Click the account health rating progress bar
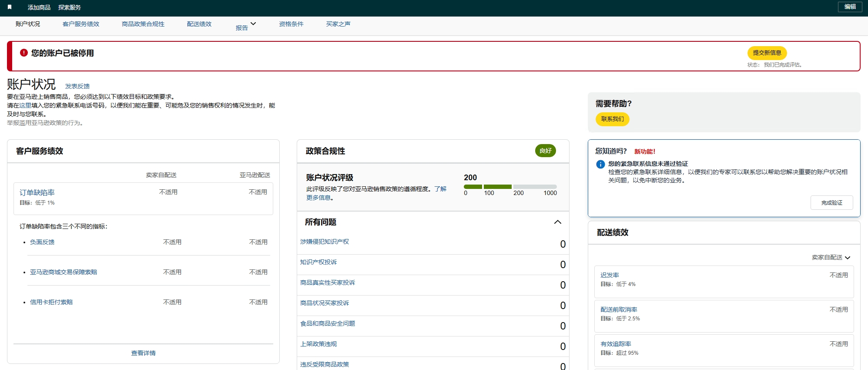This screenshot has height=370, width=868. point(510,187)
